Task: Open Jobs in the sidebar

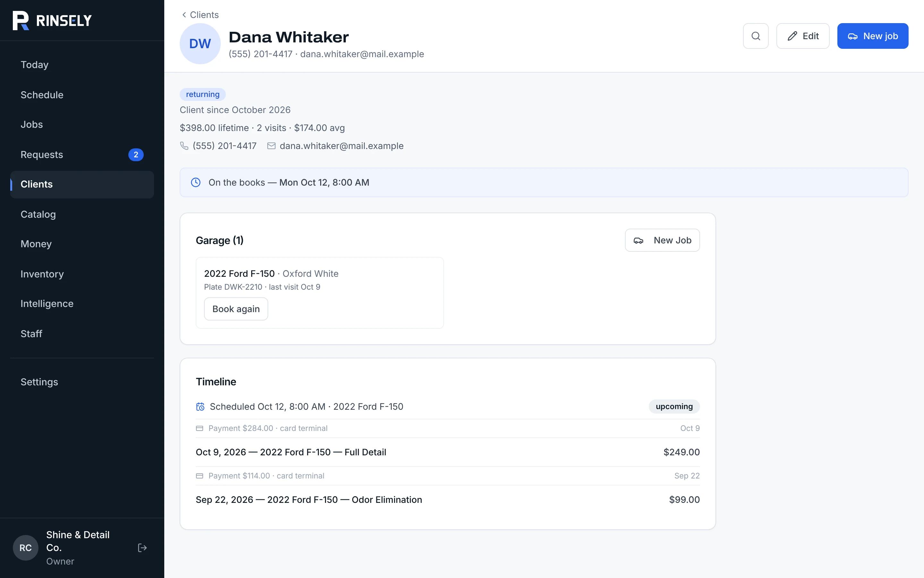Action: (82, 125)
